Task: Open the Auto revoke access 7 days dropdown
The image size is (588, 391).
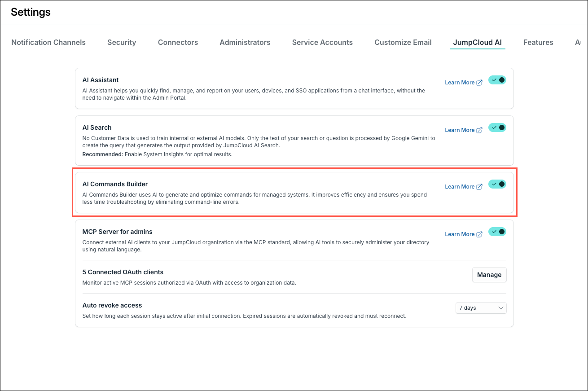Action: (481, 308)
